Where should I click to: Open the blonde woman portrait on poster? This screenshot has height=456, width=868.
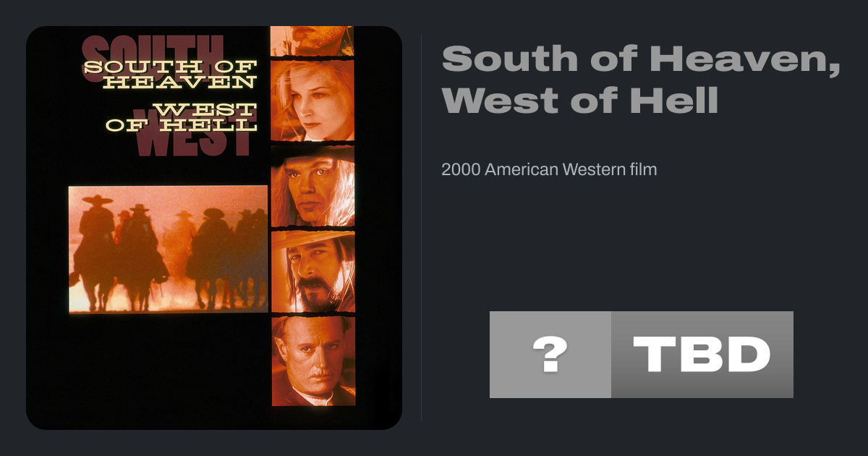click(x=312, y=101)
